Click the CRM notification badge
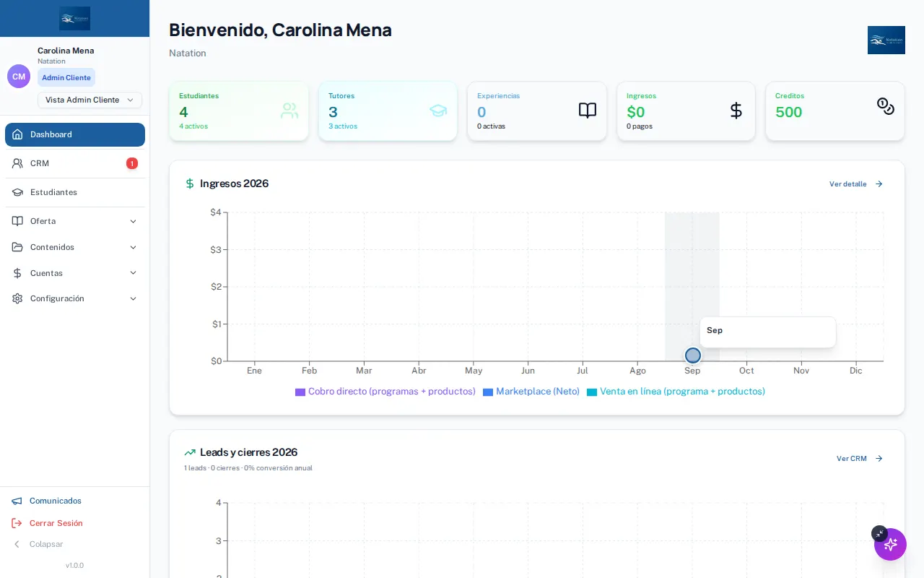The image size is (924, 578). (x=132, y=163)
